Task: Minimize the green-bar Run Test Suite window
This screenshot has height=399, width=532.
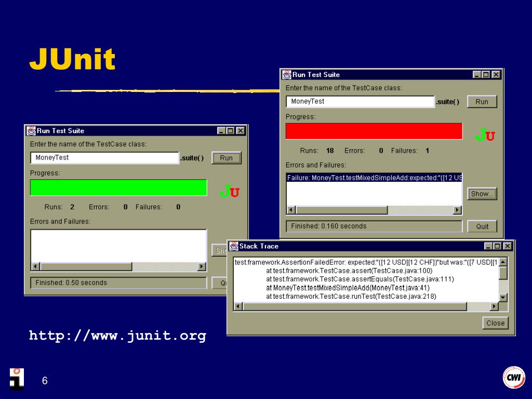Action: tap(221, 130)
